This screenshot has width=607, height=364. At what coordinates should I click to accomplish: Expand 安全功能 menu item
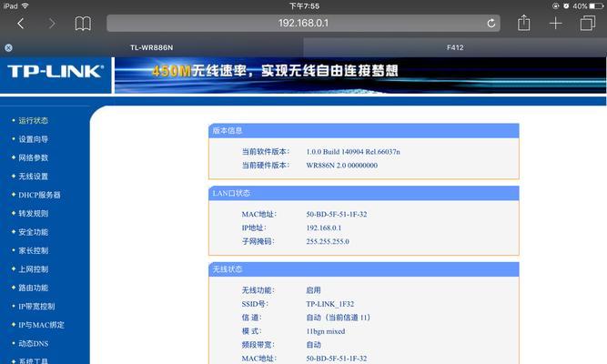point(34,232)
